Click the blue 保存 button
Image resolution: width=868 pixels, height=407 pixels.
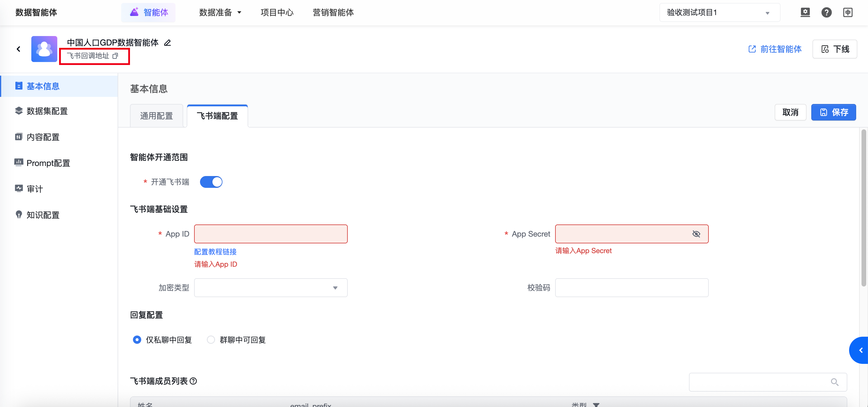click(833, 112)
